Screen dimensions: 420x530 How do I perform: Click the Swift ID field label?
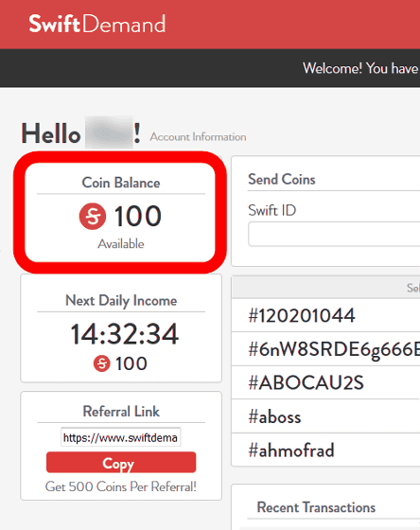coord(272,210)
